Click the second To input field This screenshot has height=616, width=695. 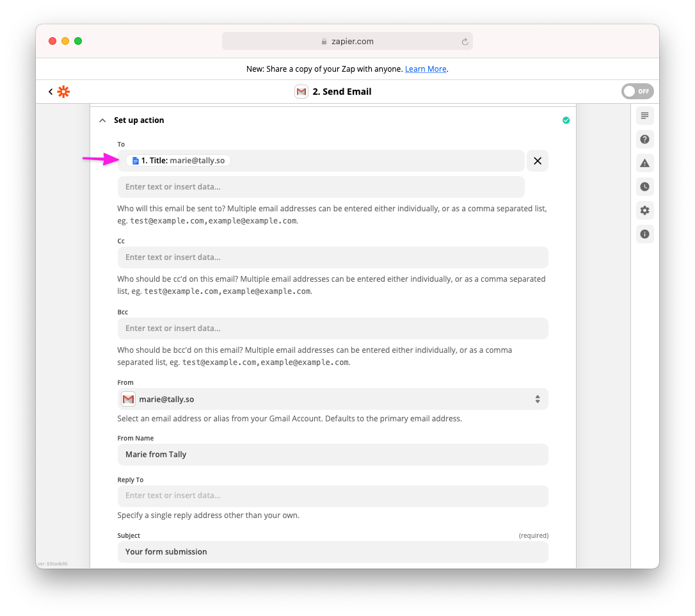(321, 187)
